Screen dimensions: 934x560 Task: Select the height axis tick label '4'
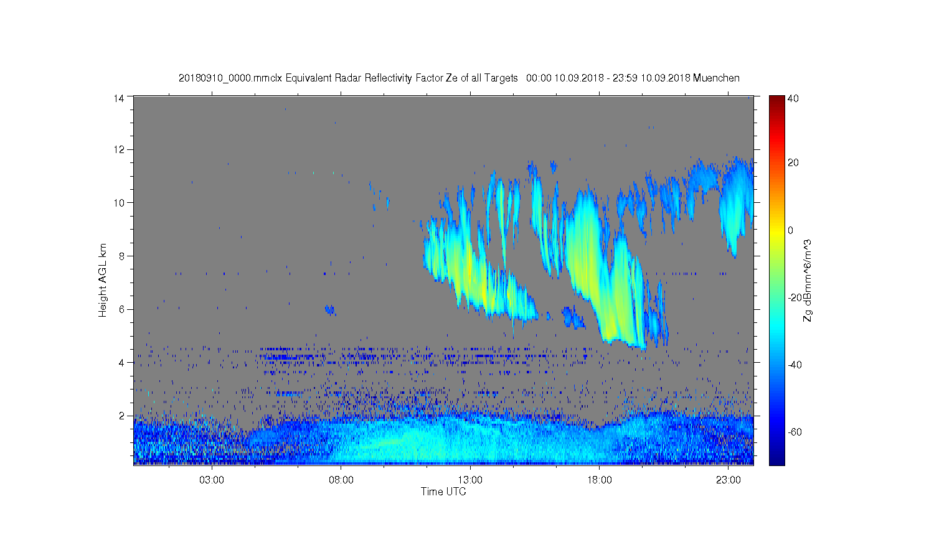122,363
